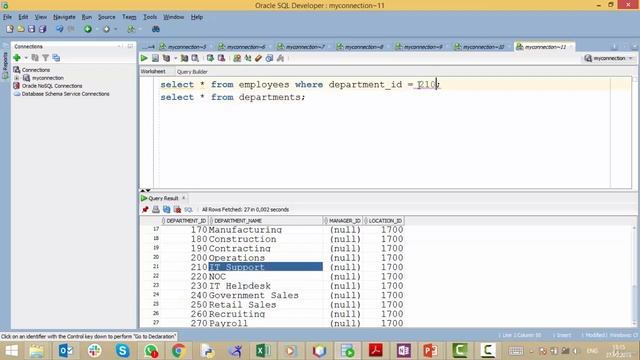The width and height of the screenshot is (640, 360).
Task: Click the Unshared SQL Worksheet icon
Action: pyautogui.click(x=237, y=58)
